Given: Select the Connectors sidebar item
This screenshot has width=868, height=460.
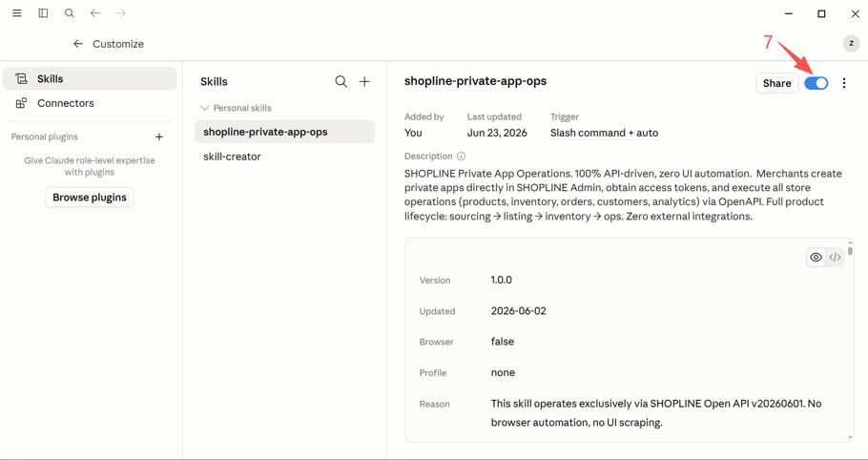Looking at the screenshot, I should pos(90,103).
